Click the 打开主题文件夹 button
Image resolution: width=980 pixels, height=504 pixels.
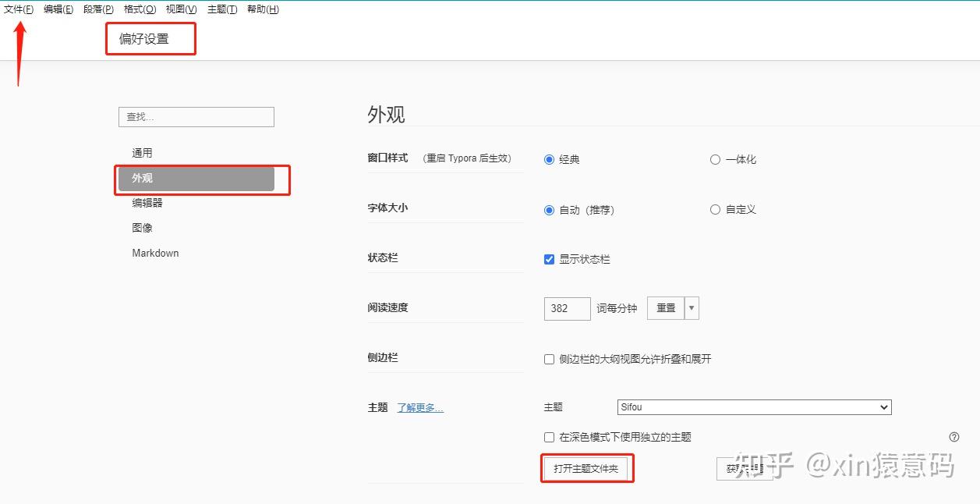pyautogui.click(x=587, y=468)
